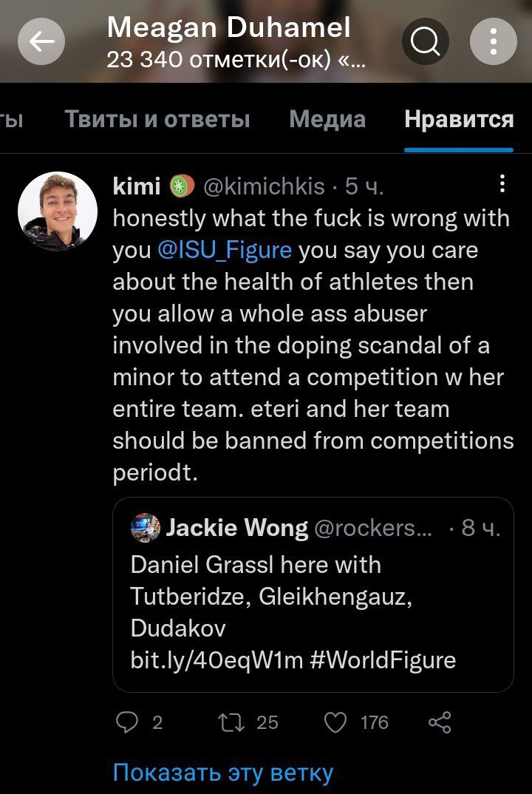The image size is (532, 794).
Task: Open profile overflow menu (three dots)
Action: click(x=493, y=41)
